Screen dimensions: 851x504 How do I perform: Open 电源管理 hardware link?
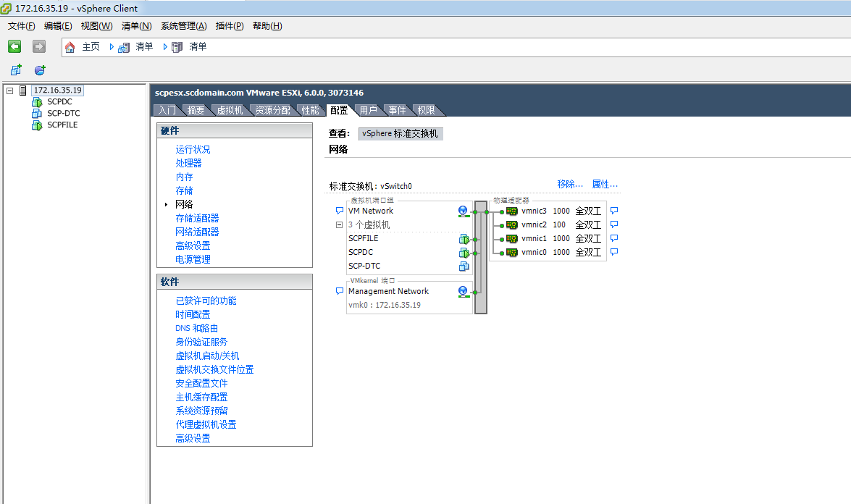coord(193,259)
